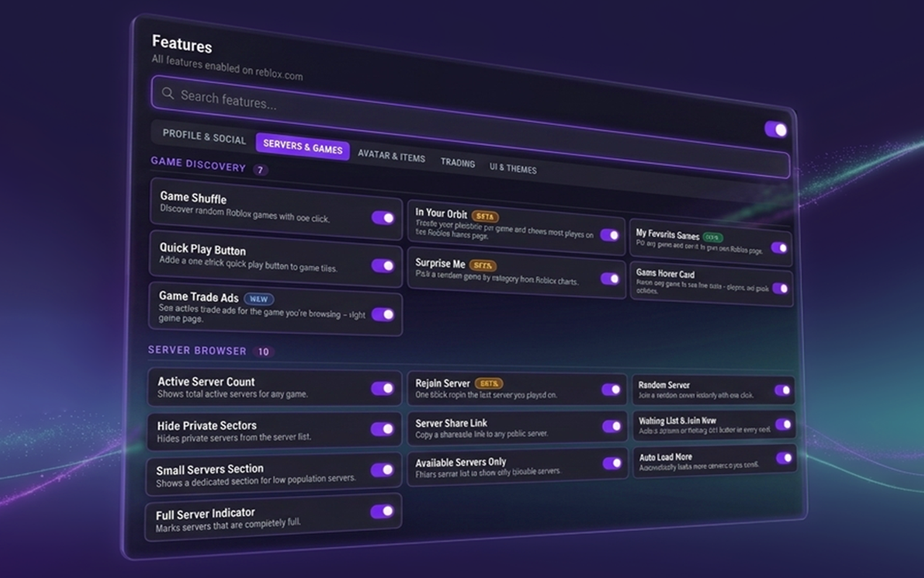Click the "Hide Private Sectors" title text
924x578 pixels.
206,426
